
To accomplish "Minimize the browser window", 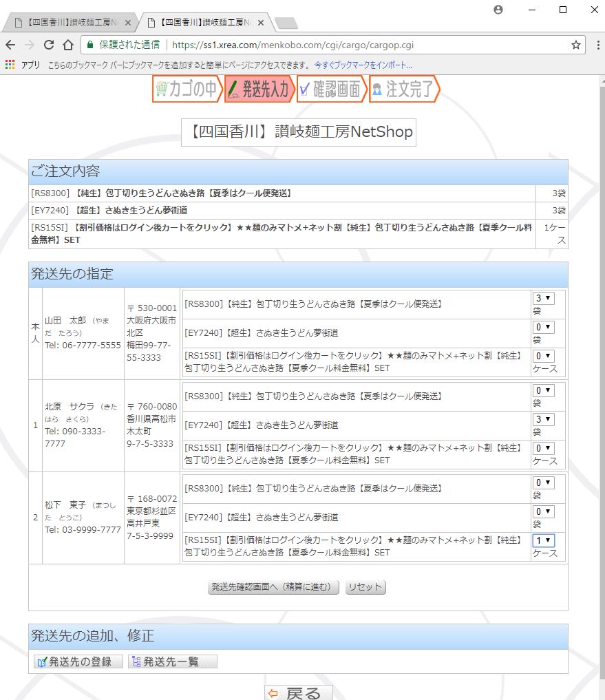I will [532, 10].
